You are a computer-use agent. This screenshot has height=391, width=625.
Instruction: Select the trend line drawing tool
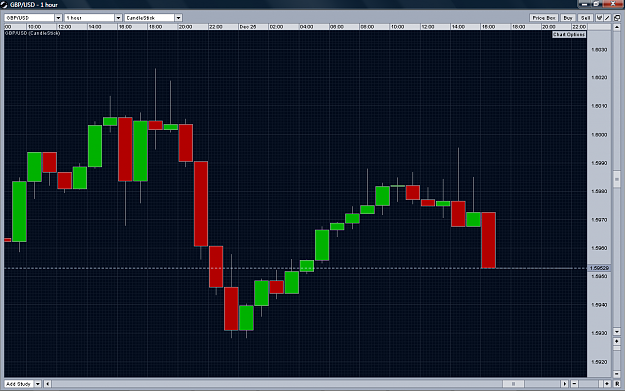click(607, 18)
